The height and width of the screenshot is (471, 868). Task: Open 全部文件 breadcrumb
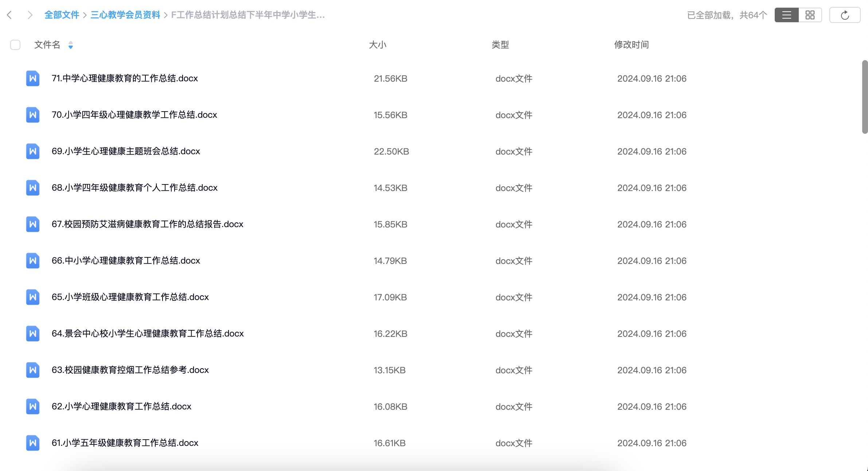coord(62,15)
